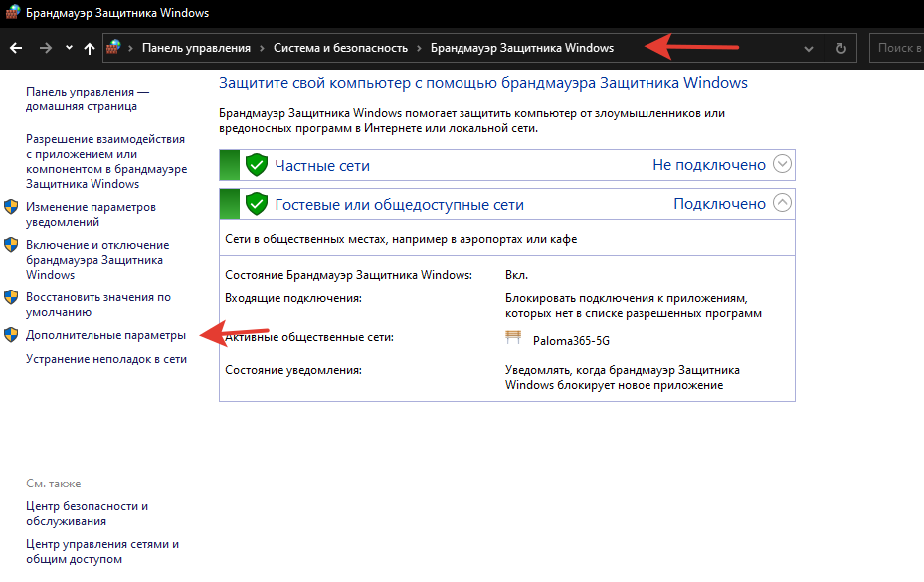Click the firewall icon in the title bar

(13, 13)
